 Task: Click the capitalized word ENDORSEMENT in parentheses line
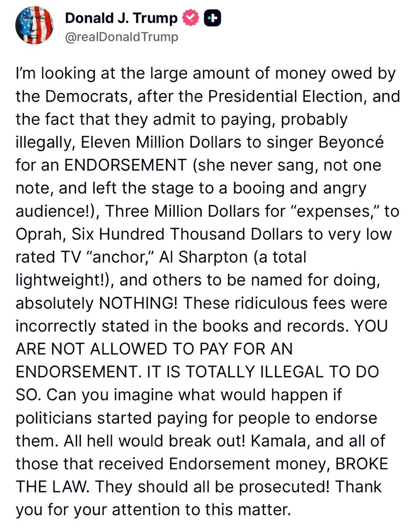coord(125,165)
